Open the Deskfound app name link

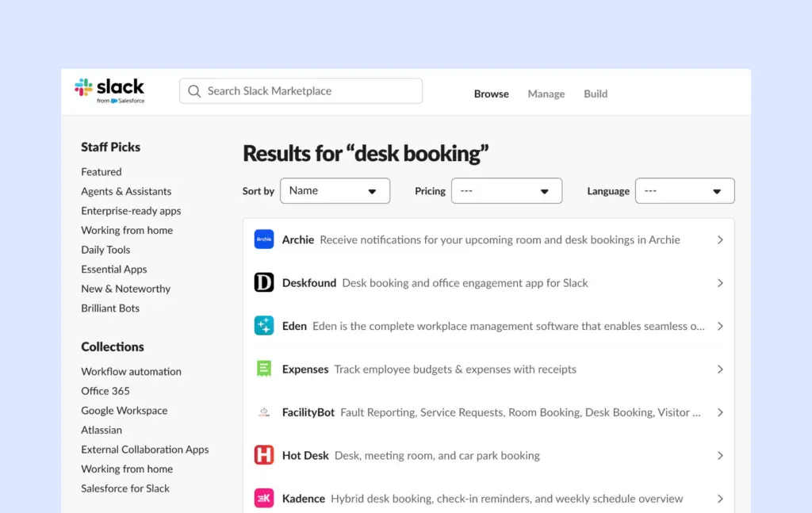click(309, 282)
